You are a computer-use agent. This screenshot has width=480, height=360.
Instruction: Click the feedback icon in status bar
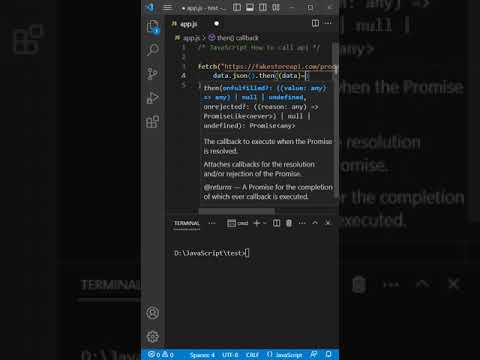coord(313,355)
